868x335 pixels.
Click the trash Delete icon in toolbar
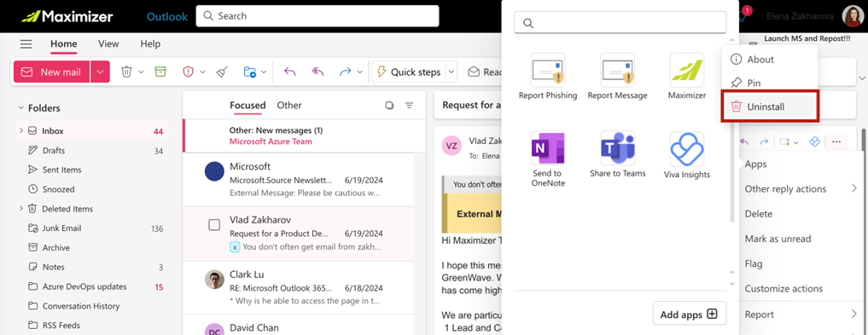coord(127,72)
